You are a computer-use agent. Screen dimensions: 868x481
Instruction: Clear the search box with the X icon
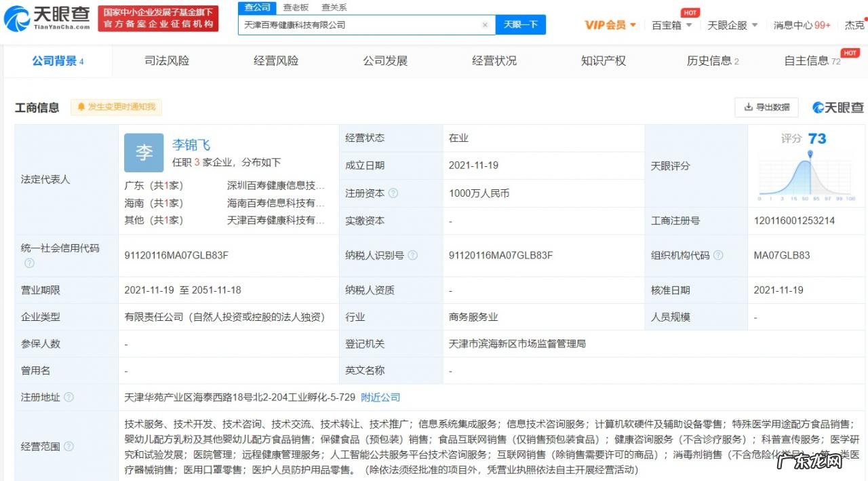[486, 24]
